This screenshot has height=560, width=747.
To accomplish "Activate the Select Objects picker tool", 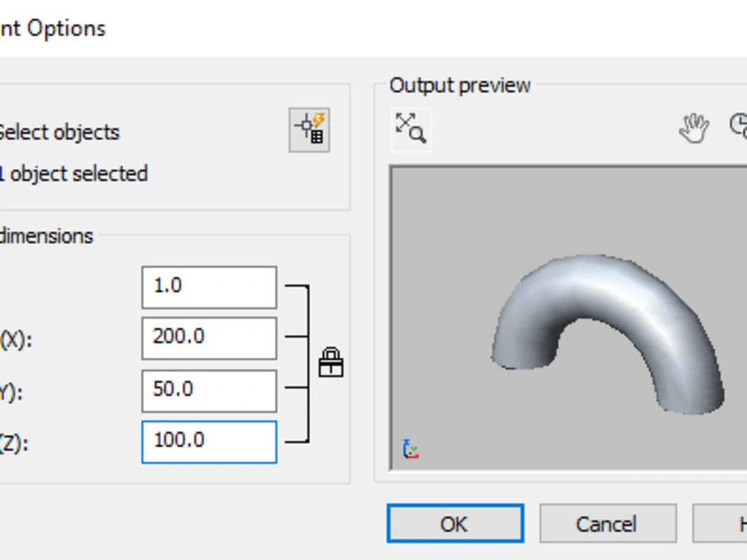I will [x=309, y=128].
